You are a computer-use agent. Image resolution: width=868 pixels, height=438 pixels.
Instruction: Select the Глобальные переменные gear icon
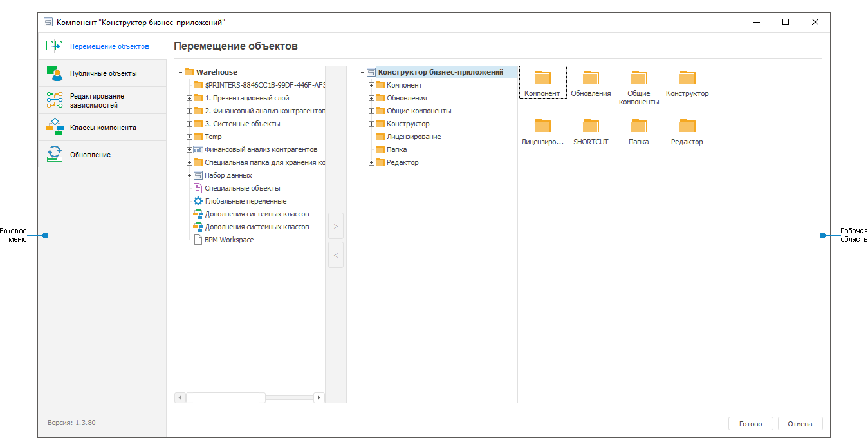pos(198,200)
